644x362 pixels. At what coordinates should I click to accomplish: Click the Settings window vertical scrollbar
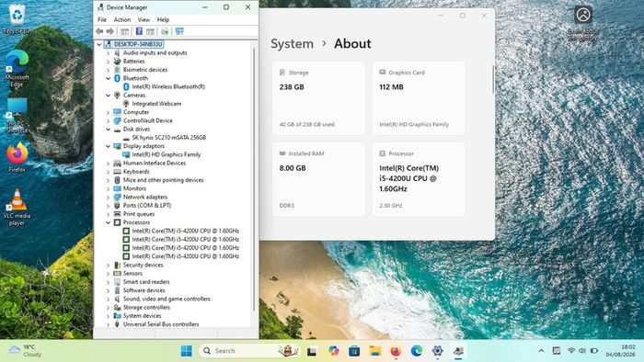[x=493, y=79]
